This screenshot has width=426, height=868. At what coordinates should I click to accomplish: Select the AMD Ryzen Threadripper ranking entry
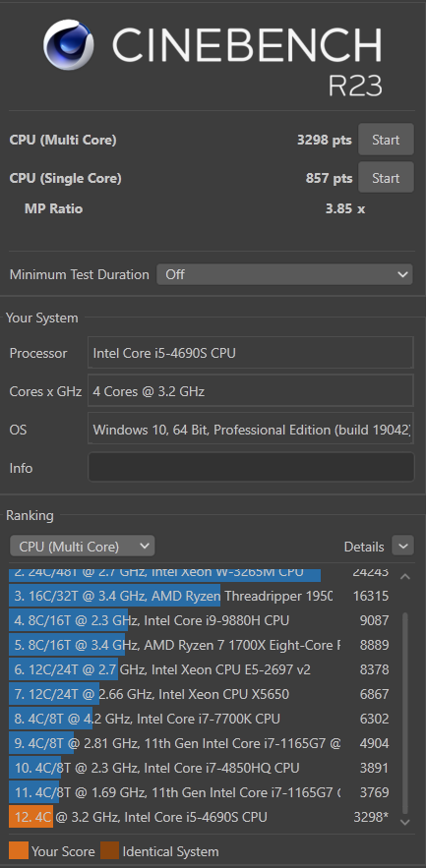[x=200, y=596]
